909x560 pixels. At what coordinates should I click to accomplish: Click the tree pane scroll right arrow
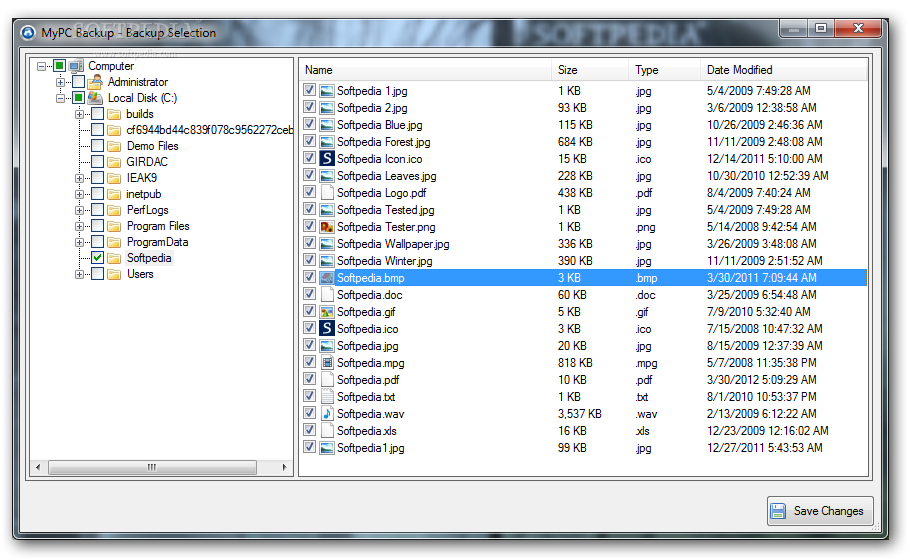(284, 467)
